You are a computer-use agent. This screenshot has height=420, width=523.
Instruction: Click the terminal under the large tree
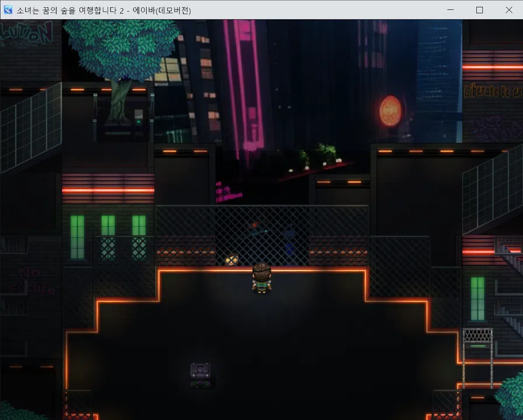tap(138, 118)
